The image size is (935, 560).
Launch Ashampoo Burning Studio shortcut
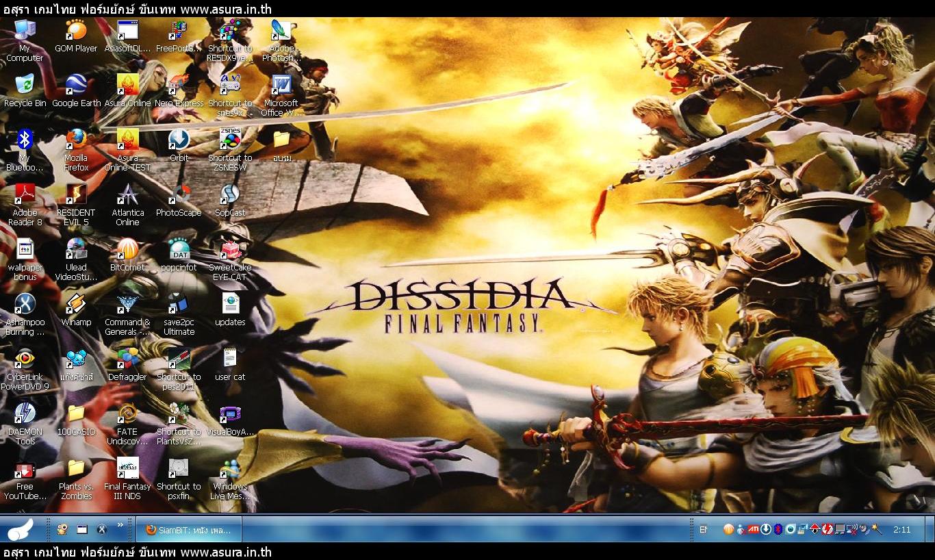tap(25, 315)
